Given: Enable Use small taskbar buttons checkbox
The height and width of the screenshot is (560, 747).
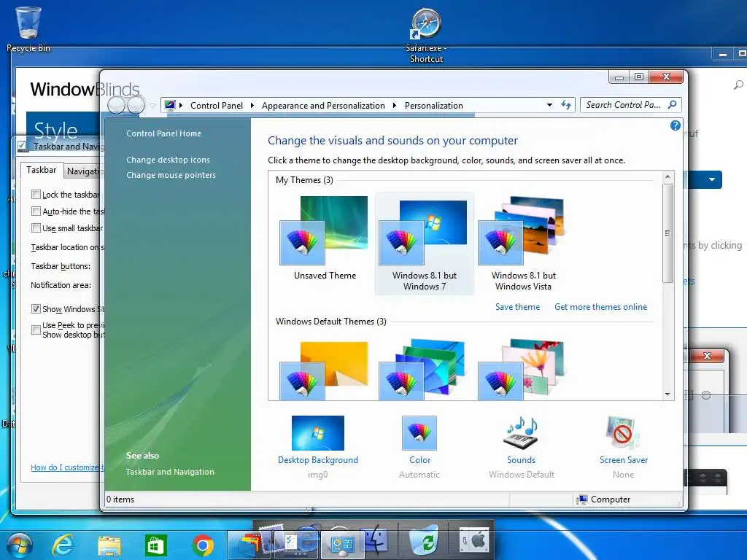Looking at the screenshot, I should (36, 227).
